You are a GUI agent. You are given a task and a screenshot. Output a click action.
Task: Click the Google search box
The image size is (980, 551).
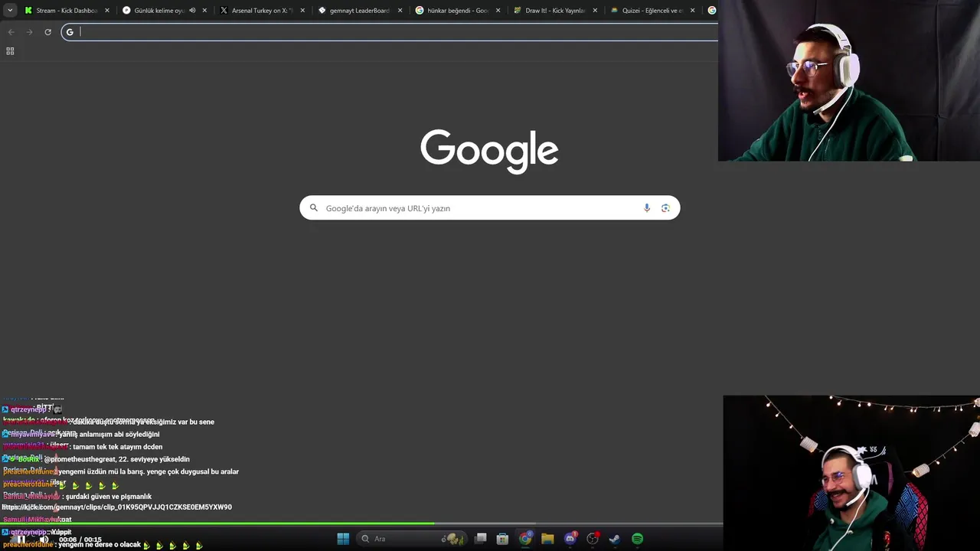pos(489,208)
